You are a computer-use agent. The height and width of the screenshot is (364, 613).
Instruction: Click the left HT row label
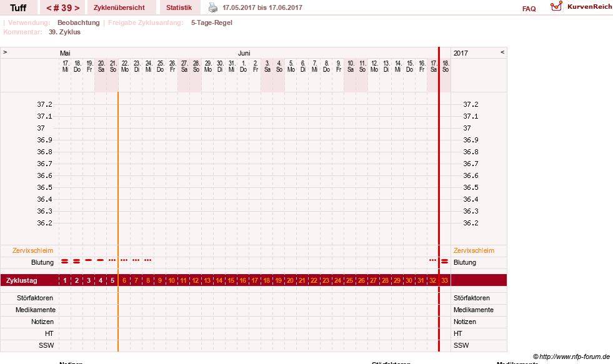point(49,333)
